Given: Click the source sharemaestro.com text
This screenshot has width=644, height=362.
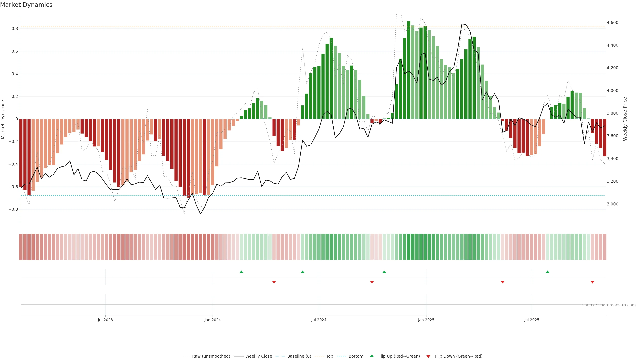Looking at the screenshot, I should click(609, 305).
